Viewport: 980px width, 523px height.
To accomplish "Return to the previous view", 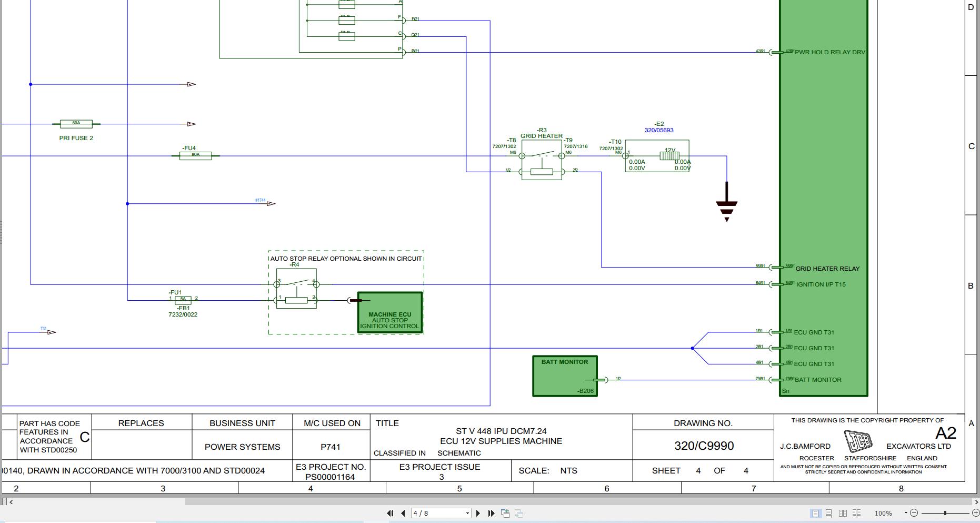I will (x=505, y=512).
